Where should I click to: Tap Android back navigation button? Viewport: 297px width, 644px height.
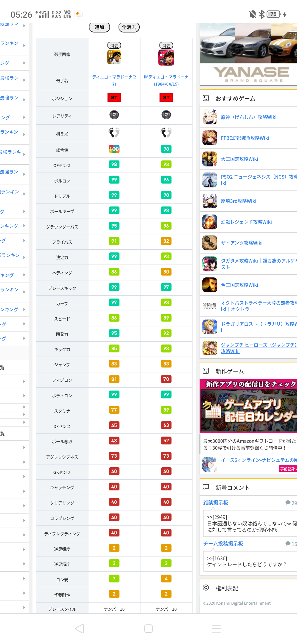[79, 629]
